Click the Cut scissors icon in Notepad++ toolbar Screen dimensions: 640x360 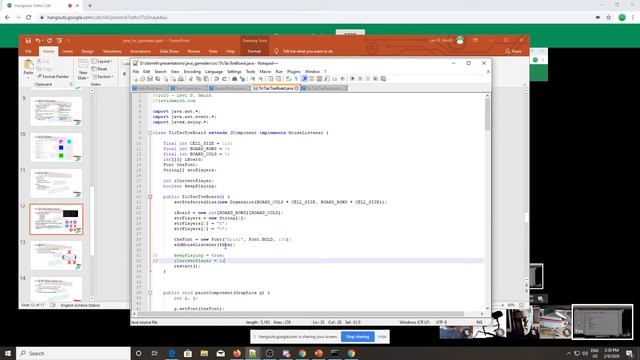pyautogui.click(x=191, y=79)
